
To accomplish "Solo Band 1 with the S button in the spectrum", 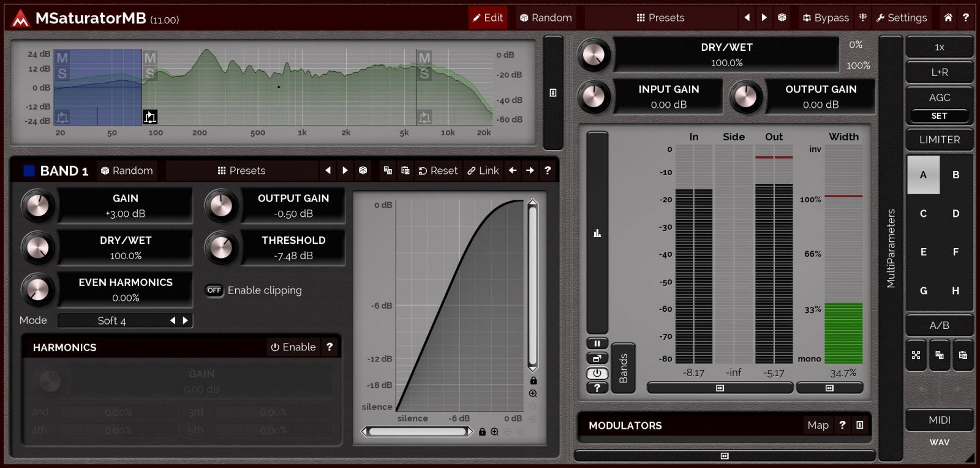I will coord(62,74).
